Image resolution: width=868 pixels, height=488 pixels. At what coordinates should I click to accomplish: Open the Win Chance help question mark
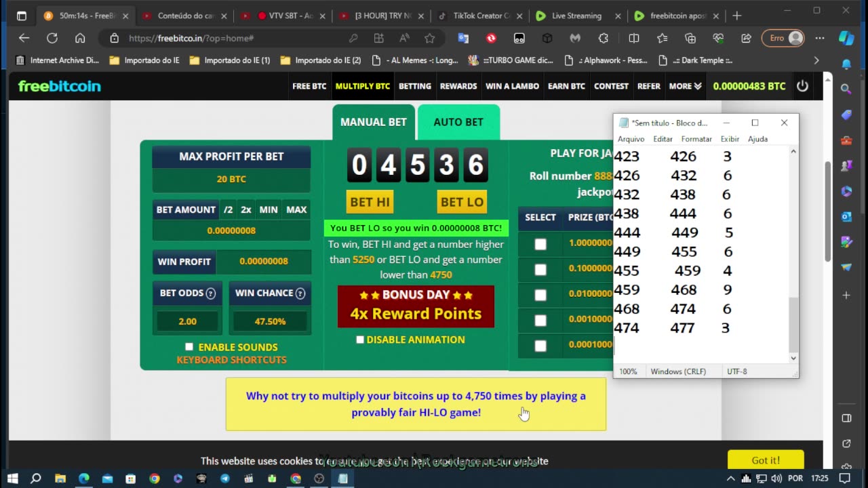300,293
